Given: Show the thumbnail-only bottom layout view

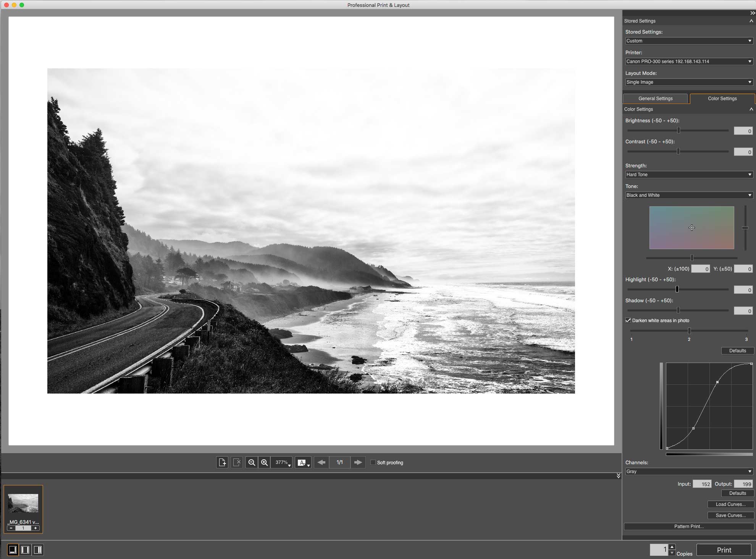Looking at the screenshot, I should [13, 550].
